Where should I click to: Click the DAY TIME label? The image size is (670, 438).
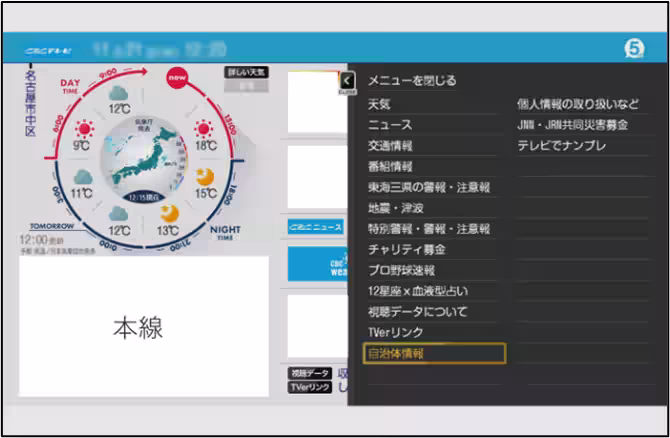tap(70, 86)
